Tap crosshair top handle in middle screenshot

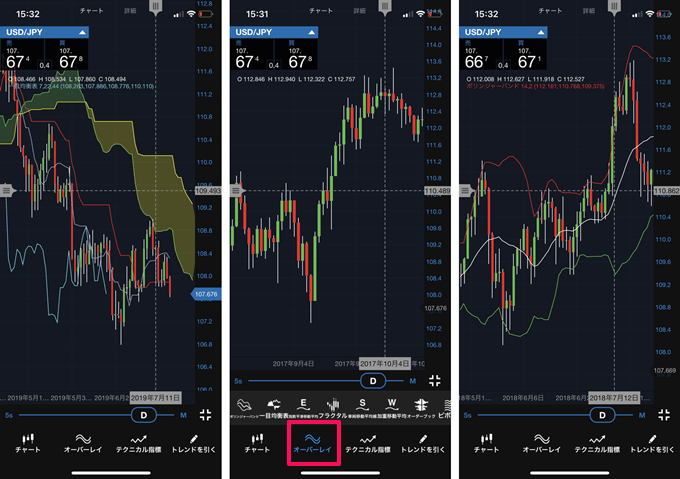click(385, 7)
